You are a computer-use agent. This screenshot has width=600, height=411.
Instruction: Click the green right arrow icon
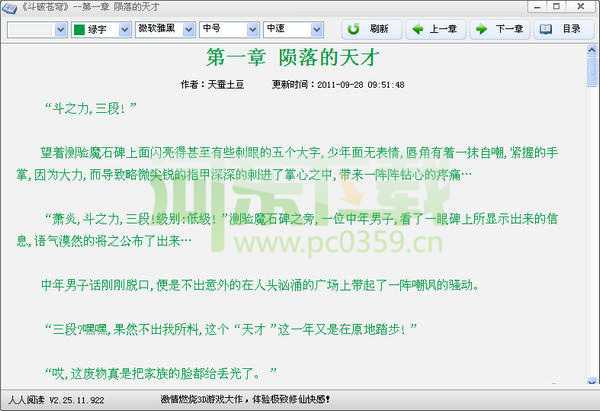click(x=481, y=29)
